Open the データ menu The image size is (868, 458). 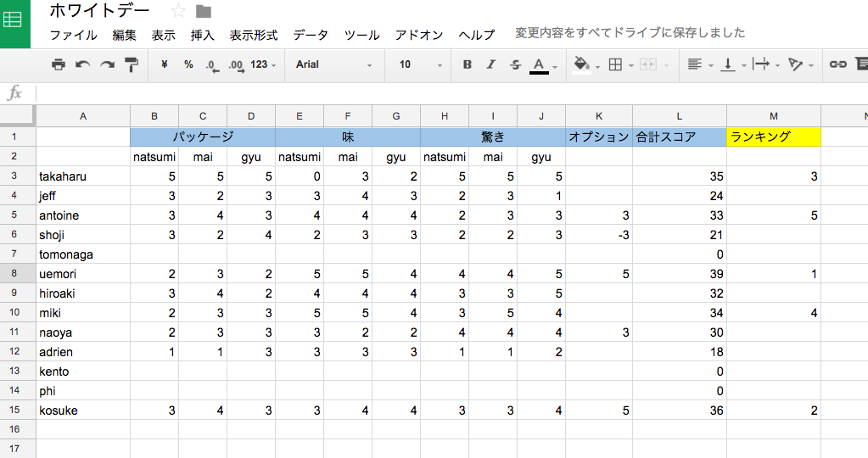coord(311,35)
